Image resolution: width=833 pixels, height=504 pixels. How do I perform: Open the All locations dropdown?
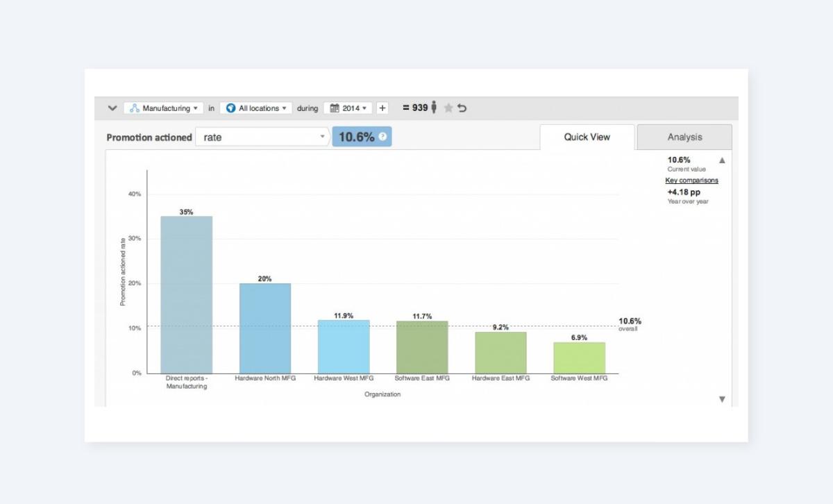(x=256, y=108)
